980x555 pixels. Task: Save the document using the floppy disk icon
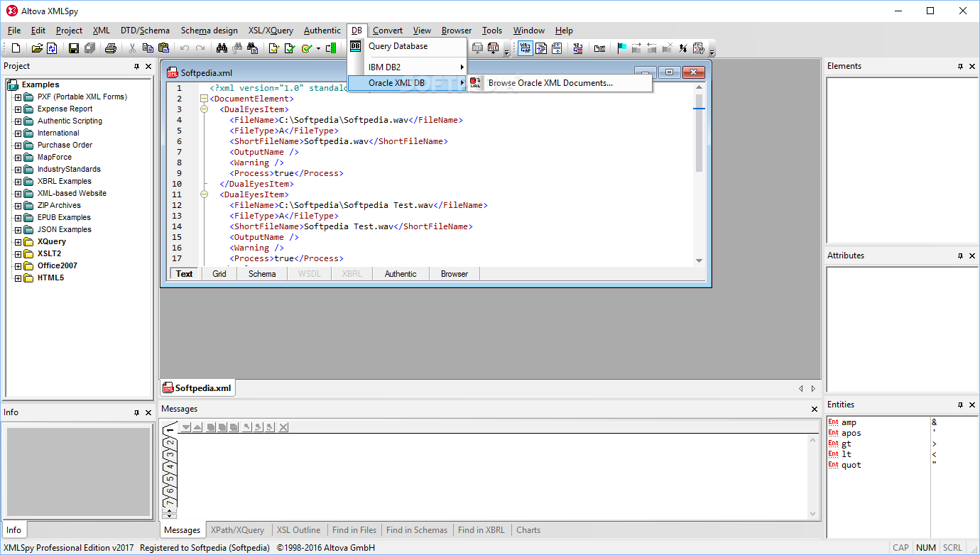tap(73, 48)
